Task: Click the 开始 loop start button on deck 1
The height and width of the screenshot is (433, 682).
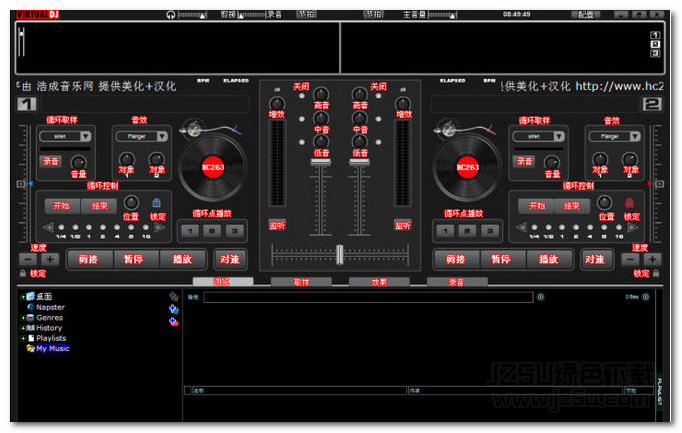Action: pos(62,206)
